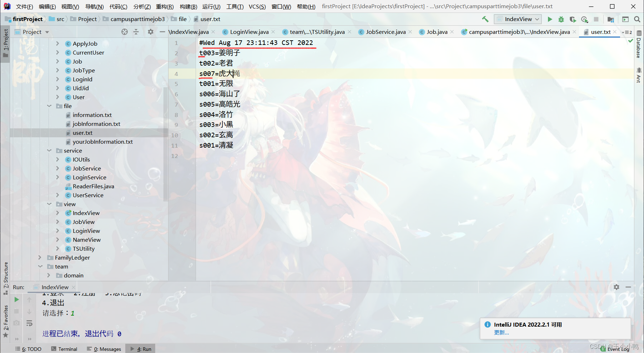Expand the ApplyJob class node
This screenshot has height=353, width=644.
pos(57,44)
